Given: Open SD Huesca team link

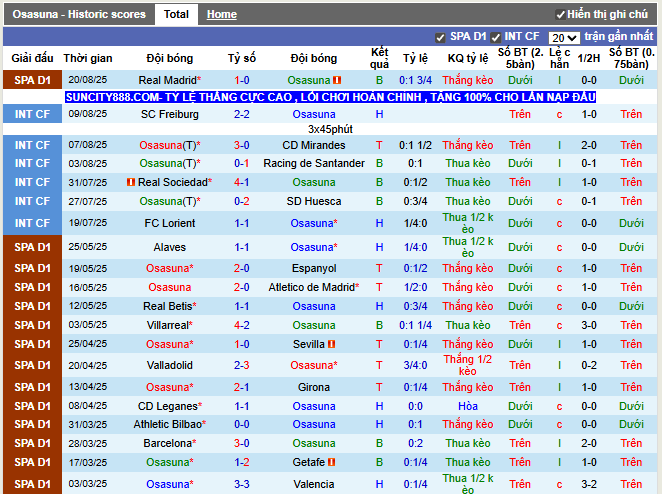Looking at the screenshot, I should point(314,201).
